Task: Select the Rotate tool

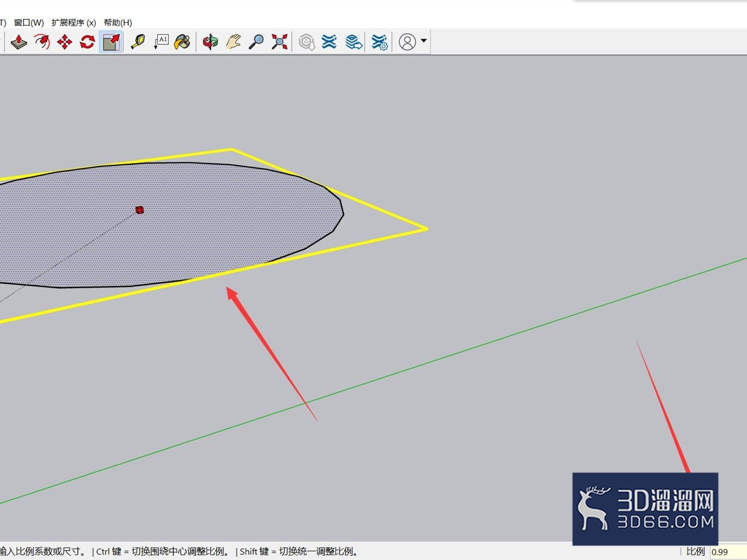Action: pyautogui.click(x=88, y=42)
